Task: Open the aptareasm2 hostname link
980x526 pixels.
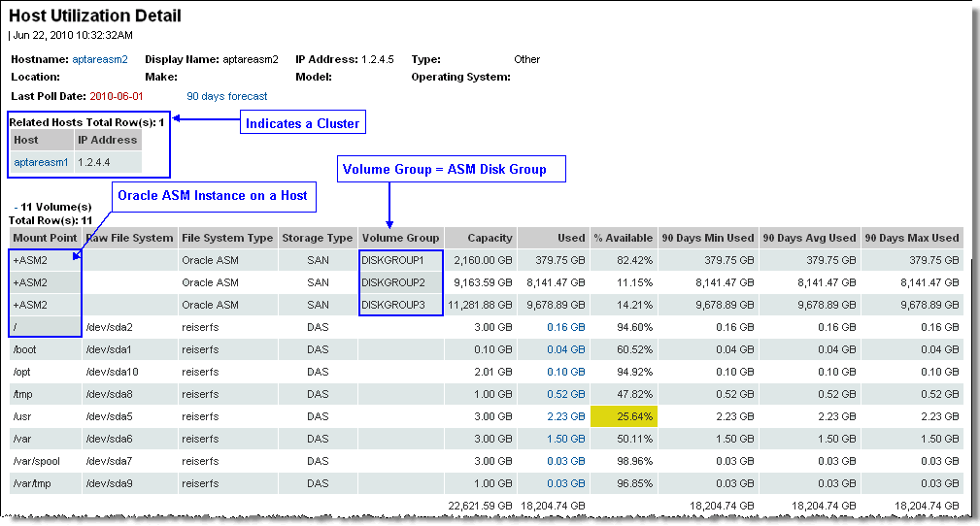Action: point(100,59)
